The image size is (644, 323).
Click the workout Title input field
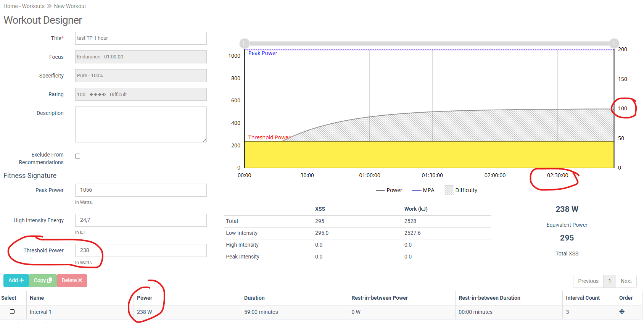click(141, 38)
